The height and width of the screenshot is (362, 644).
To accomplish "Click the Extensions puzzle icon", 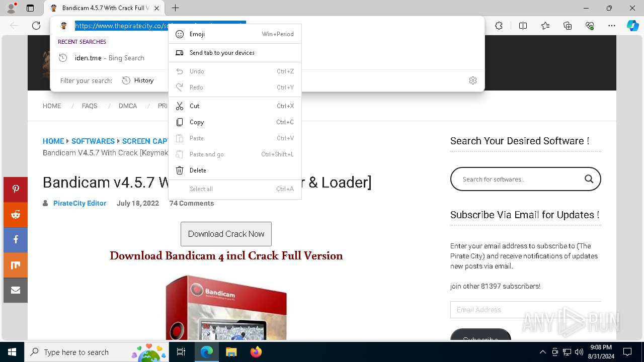I will [x=499, y=26].
